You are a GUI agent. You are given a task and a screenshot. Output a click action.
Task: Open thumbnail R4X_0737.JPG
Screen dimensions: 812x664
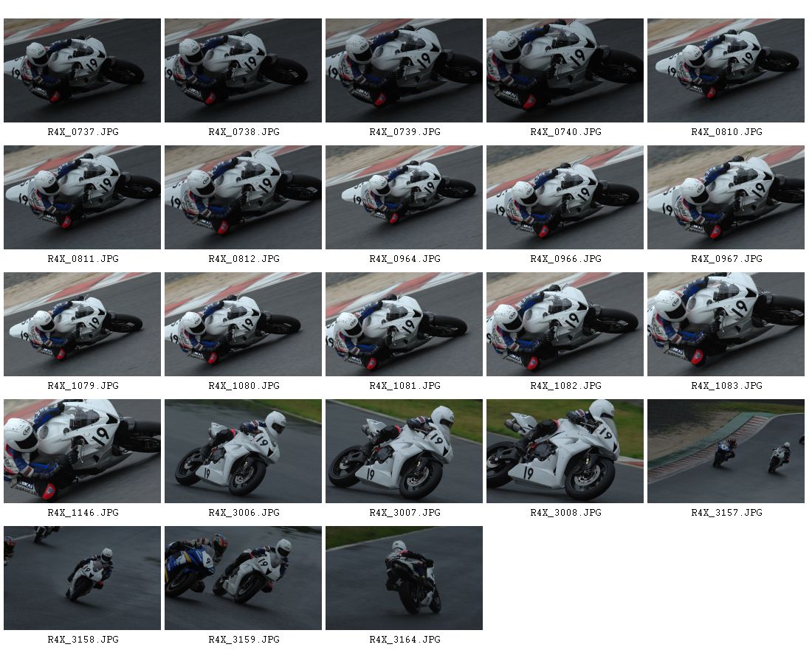[x=83, y=70]
